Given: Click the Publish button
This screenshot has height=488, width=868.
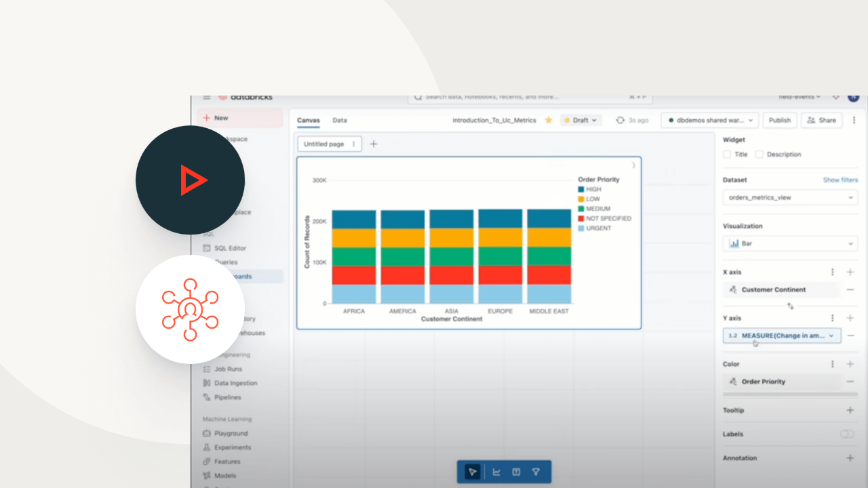Looking at the screenshot, I should 779,120.
